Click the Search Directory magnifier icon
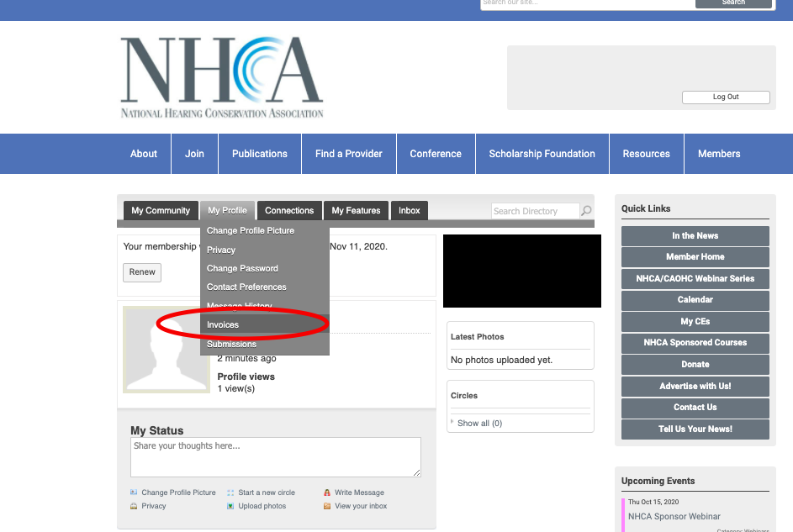This screenshot has height=532, width=793. [x=586, y=211]
